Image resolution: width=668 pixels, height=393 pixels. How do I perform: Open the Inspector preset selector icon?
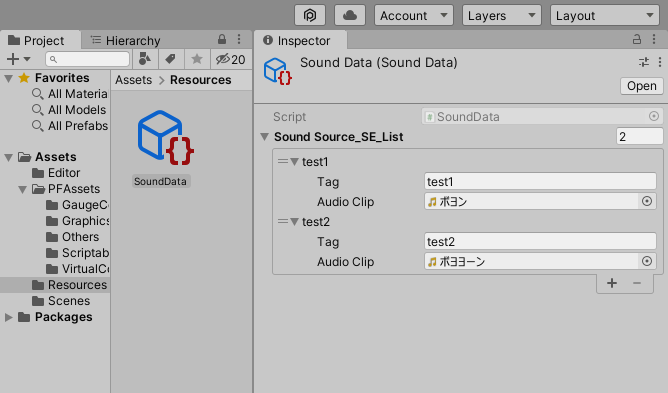644,62
